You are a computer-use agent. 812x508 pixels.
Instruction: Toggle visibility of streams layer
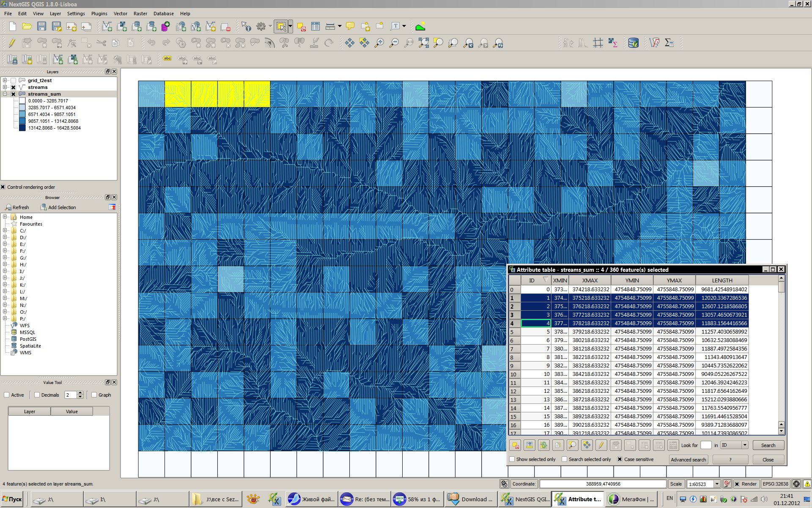pyautogui.click(x=14, y=87)
